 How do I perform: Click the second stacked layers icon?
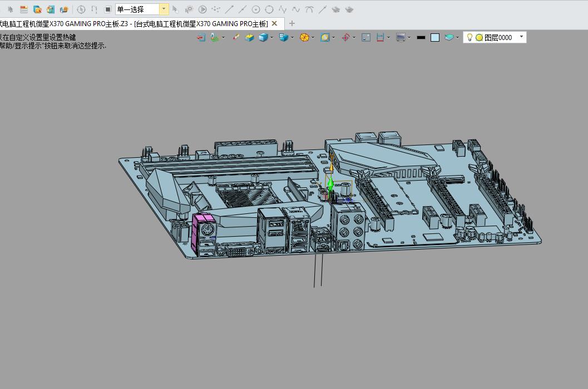coord(349,9)
